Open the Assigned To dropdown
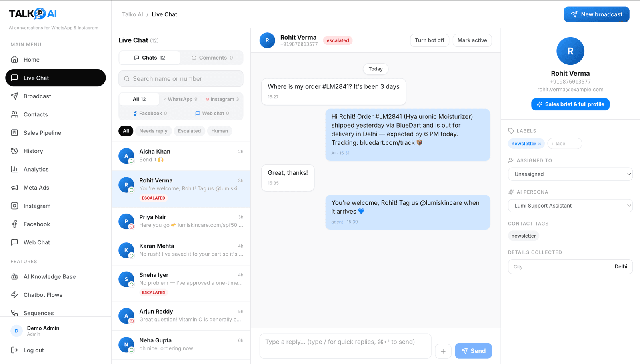 point(570,174)
